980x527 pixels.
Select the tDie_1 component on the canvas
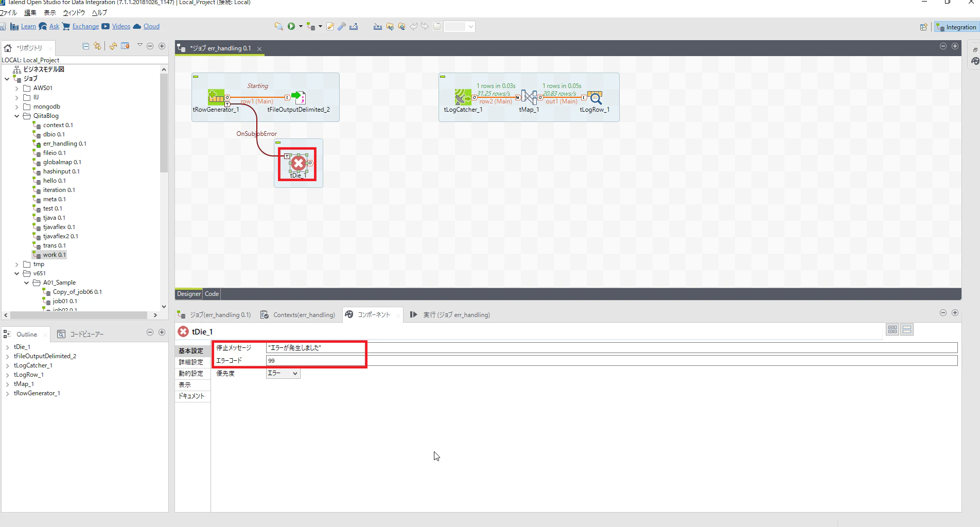(299, 164)
